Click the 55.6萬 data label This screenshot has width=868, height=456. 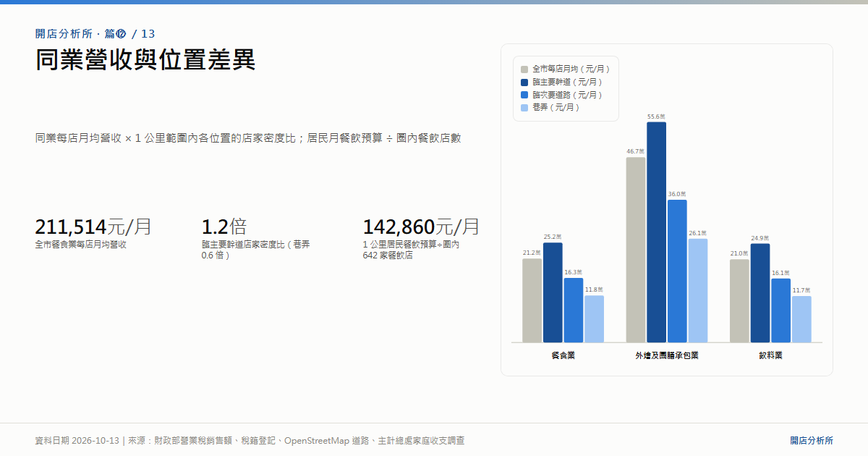click(x=656, y=117)
